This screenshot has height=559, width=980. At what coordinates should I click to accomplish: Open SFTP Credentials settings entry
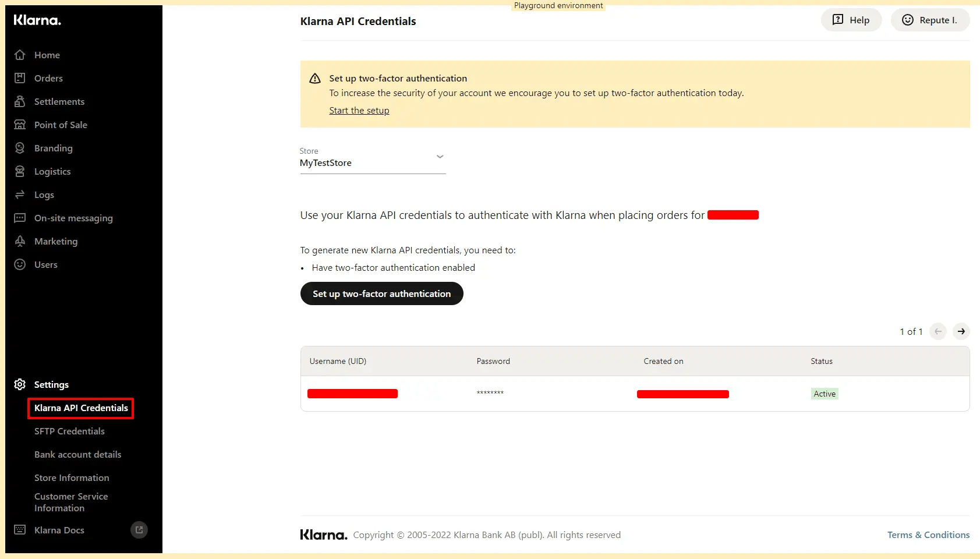pyautogui.click(x=69, y=431)
